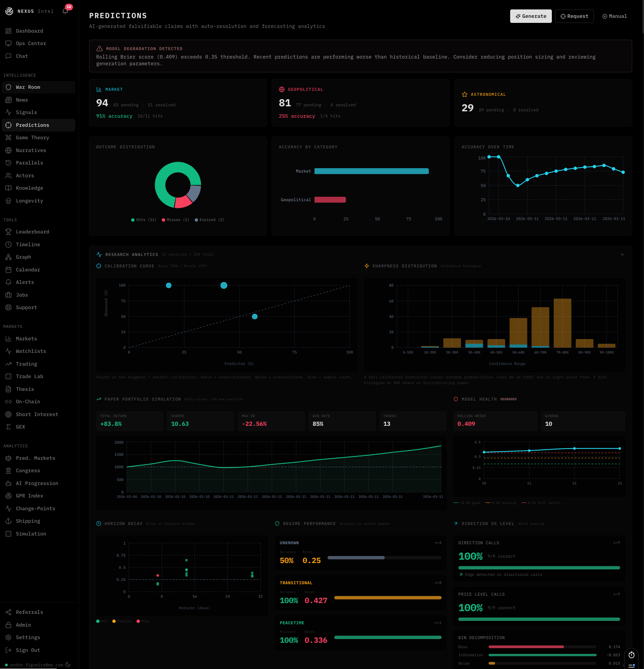The width and height of the screenshot is (644, 669).
Task: Click the timer widget at bottom right
Action: pos(631,655)
